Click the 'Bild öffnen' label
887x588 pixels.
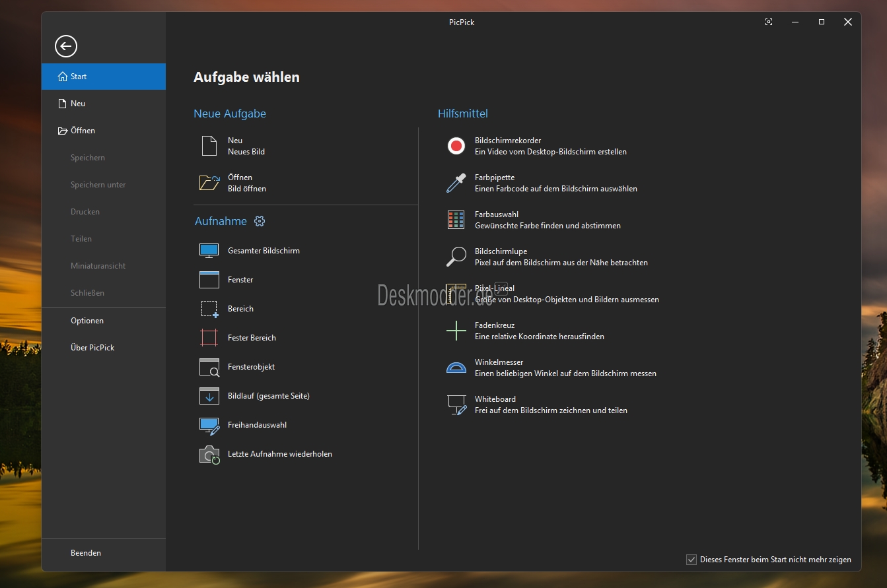click(x=247, y=189)
